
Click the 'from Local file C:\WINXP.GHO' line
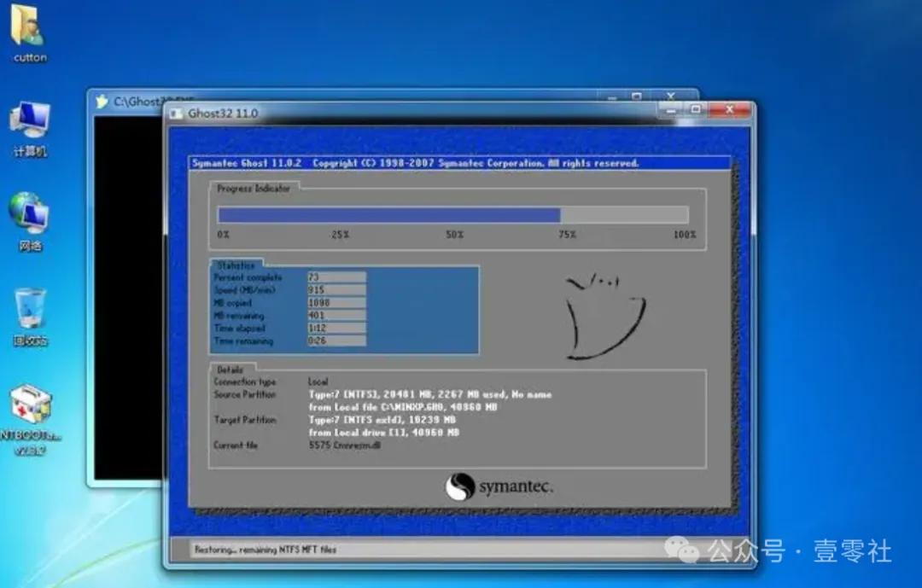pos(403,407)
